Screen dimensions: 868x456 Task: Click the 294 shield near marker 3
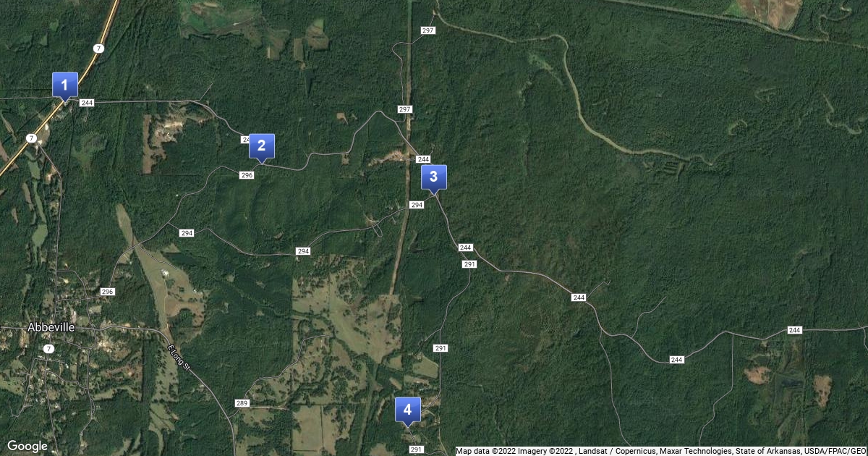point(417,206)
